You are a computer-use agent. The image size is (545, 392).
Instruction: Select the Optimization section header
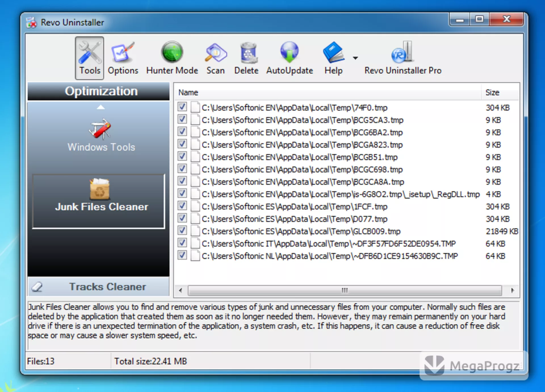pyautogui.click(x=98, y=91)
